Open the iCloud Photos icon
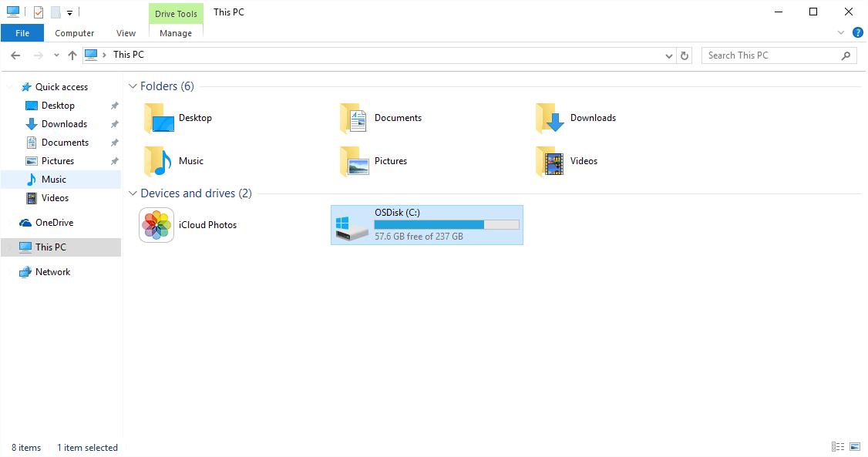 156,225
